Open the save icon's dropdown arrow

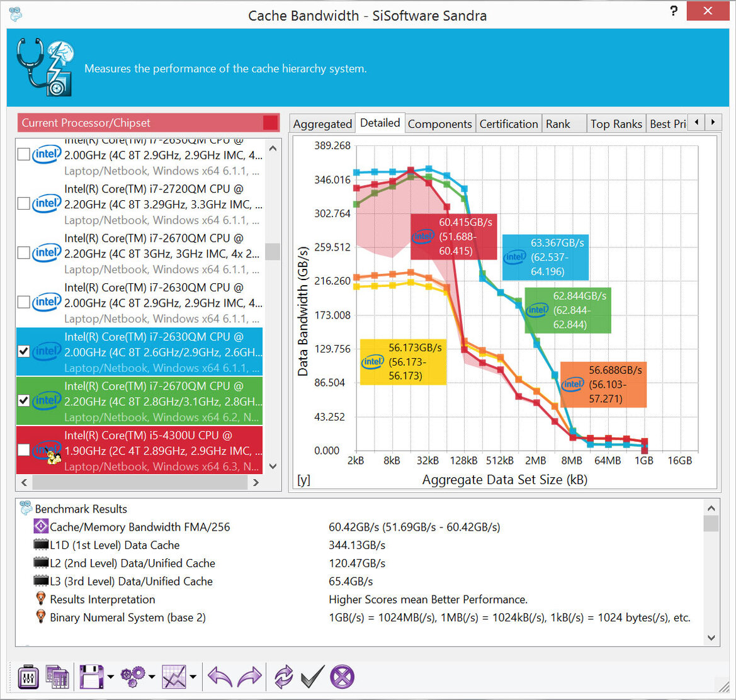click(x=110, y=677)
